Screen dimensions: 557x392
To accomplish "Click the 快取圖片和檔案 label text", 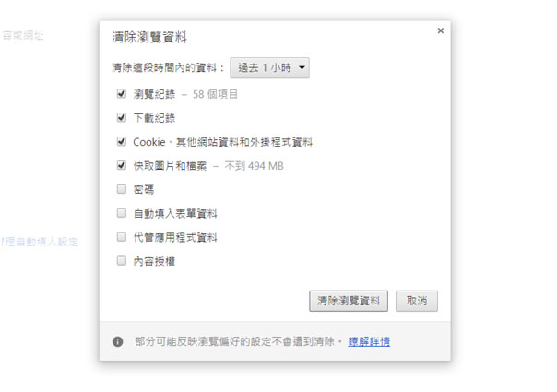I will 170,166.
